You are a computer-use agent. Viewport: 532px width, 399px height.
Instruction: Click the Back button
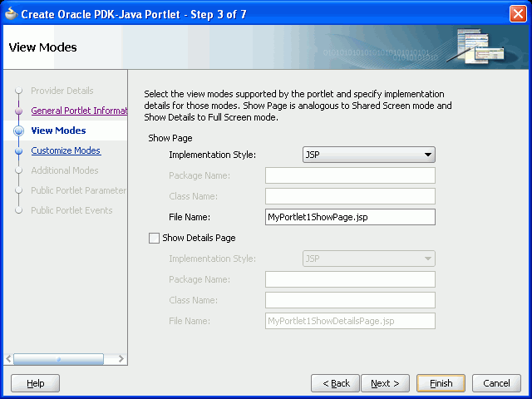[335, 383]
